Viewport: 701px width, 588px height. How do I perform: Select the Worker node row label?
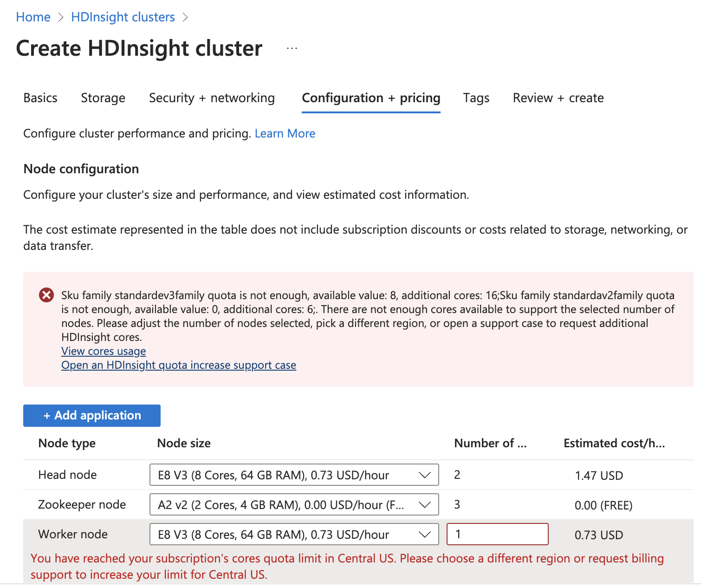tap(73, 534)
